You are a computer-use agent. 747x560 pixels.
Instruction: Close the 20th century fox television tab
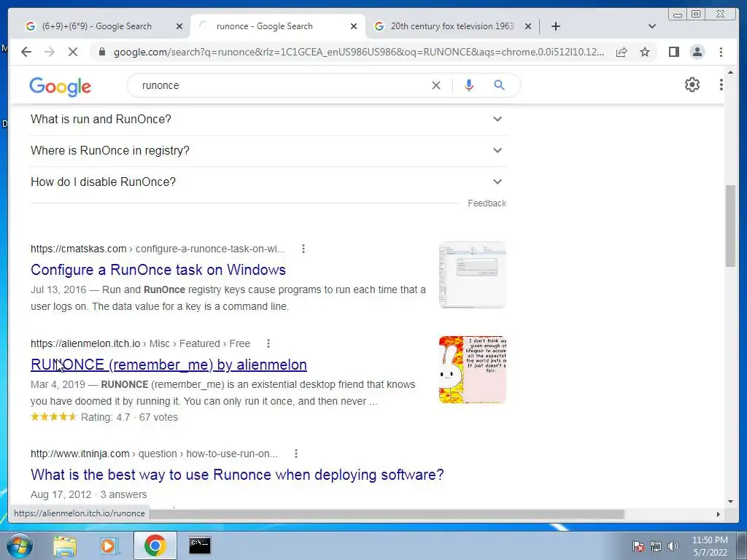coord(528,26)
